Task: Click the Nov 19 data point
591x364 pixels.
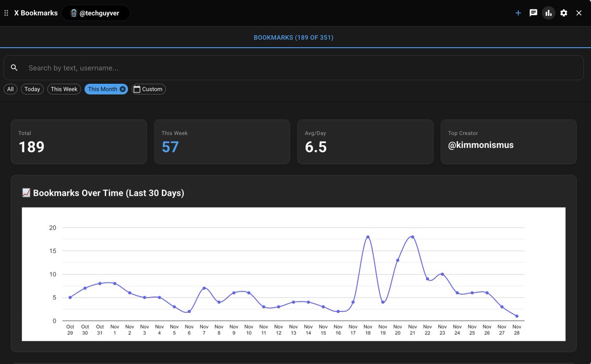Action: [383, 302]
